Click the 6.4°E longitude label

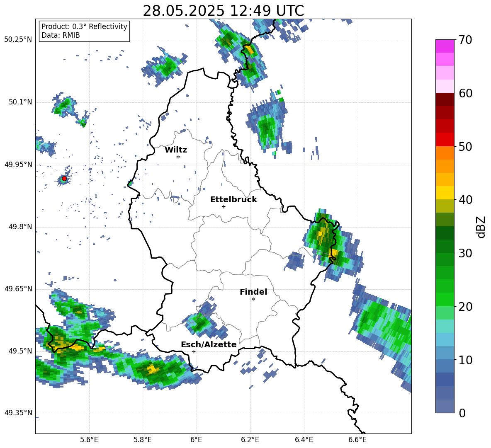pos(304,440)
